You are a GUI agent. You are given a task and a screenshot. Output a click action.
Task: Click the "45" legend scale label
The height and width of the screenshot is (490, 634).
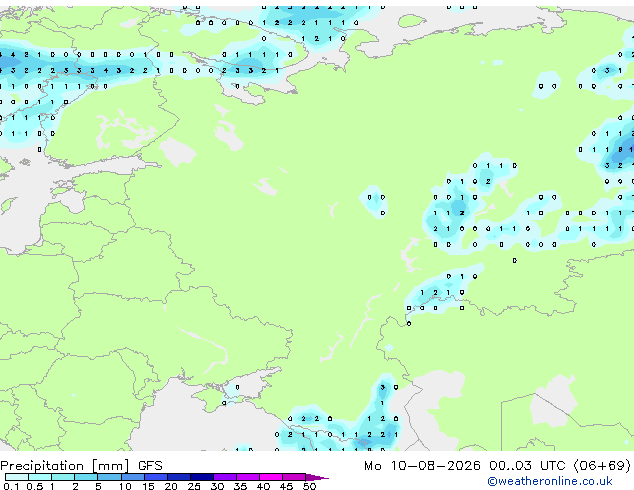tap(286, 486)
